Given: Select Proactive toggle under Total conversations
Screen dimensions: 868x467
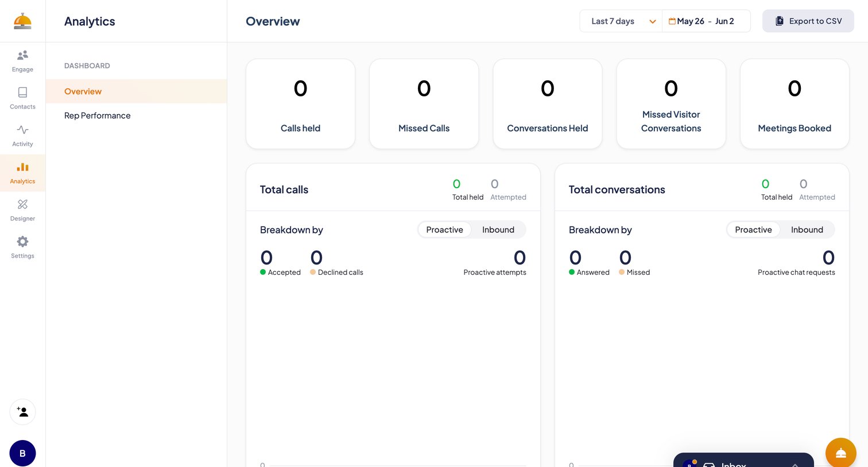Looking at the screenshot, I should 754,229.
